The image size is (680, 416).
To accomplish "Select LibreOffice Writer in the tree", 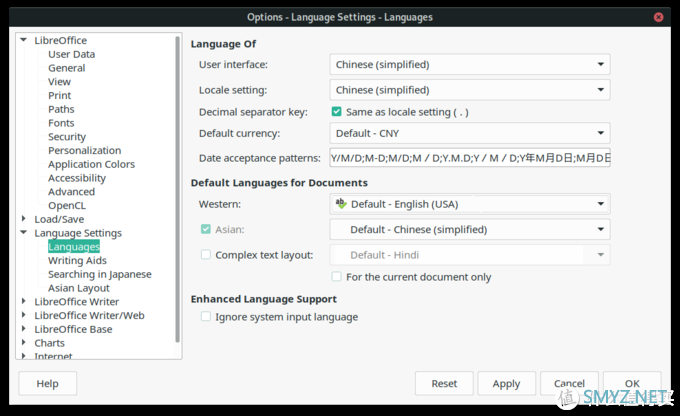I will [x=76, y=301].
